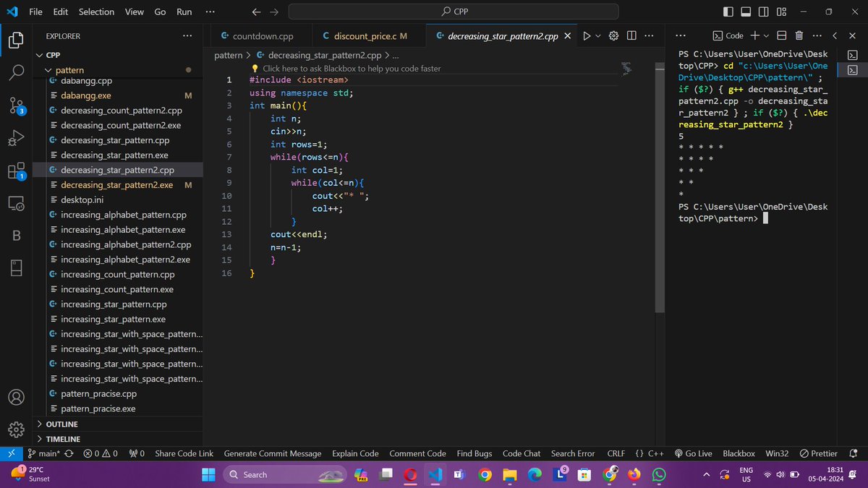This screenshot has height=488, width=868.
Task: Create a new terminal with the plus icon
Action: [x=755, y=35]
